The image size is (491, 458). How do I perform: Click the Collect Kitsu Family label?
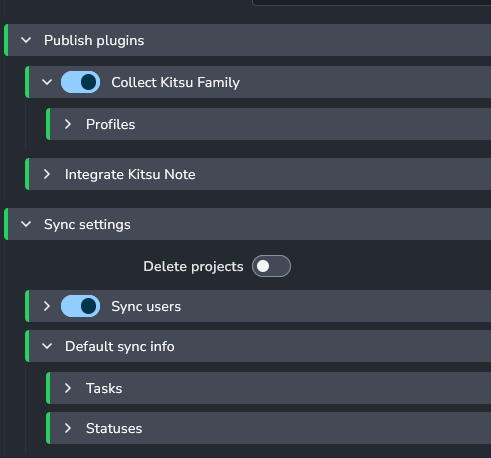pyautogui.click(x=175, y=82)
